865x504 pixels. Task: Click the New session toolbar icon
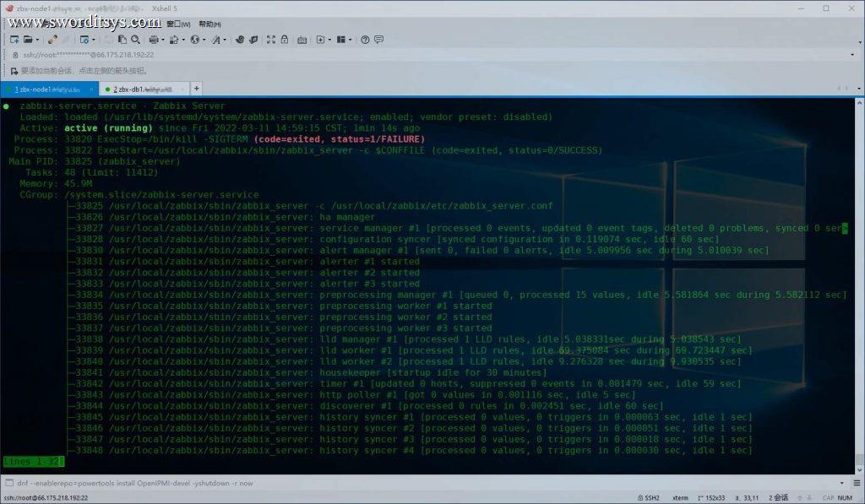click(14, 40)
